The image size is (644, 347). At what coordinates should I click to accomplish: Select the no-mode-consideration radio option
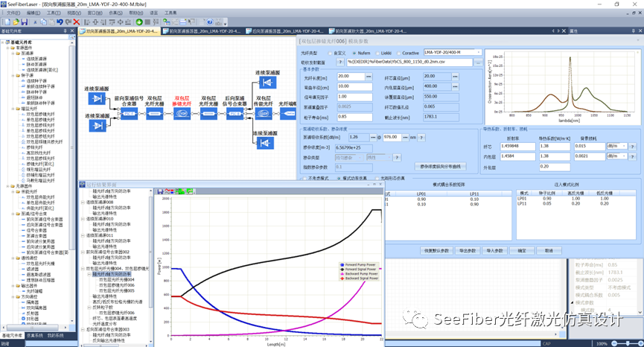[x=305, y=178]
